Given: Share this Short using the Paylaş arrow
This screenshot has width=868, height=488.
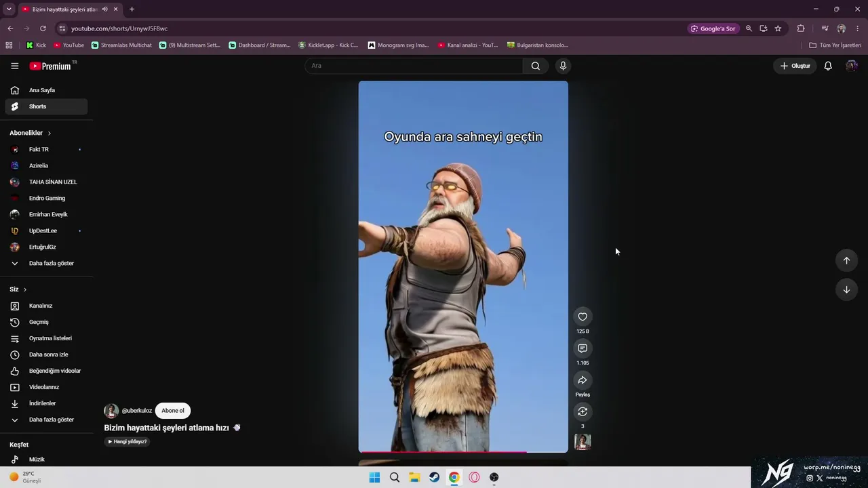Looking at the screenshot, I should pos(583,380).
